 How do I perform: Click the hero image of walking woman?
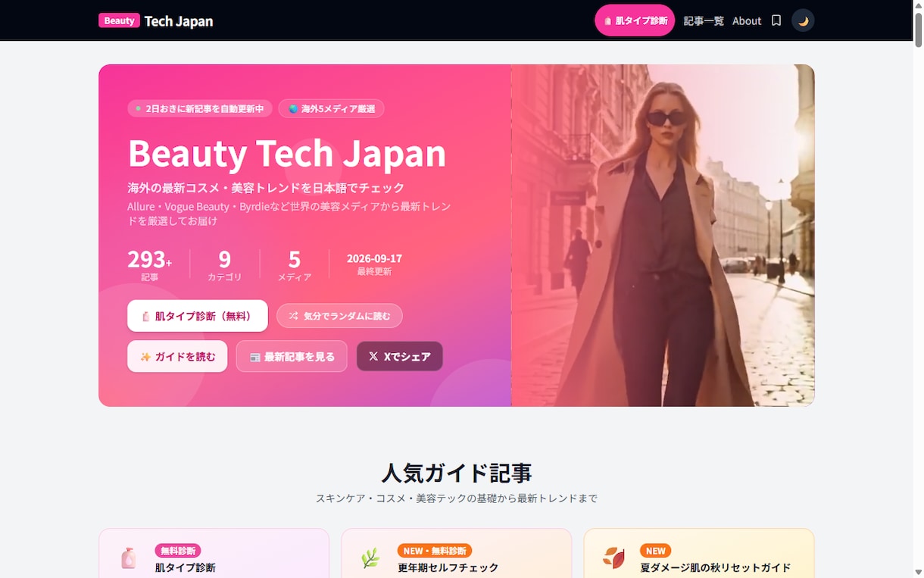tap(663, 236)
